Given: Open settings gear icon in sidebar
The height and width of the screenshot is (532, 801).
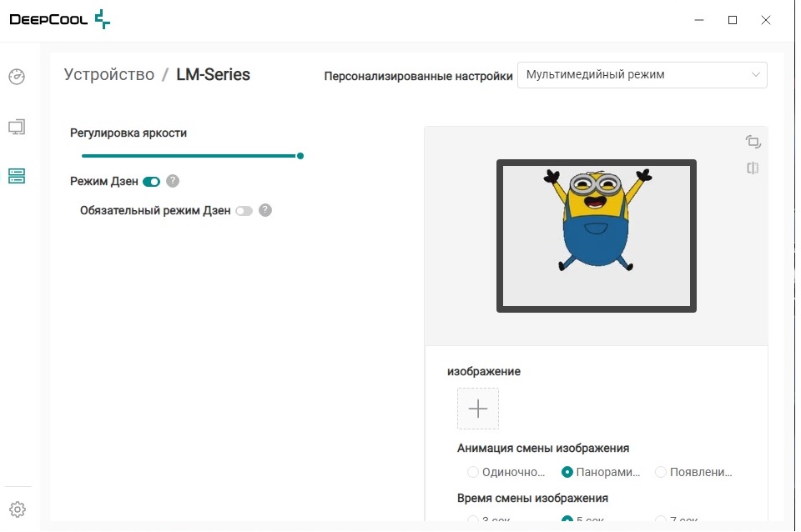Looking at the screenshot, I should pos(18,509).
